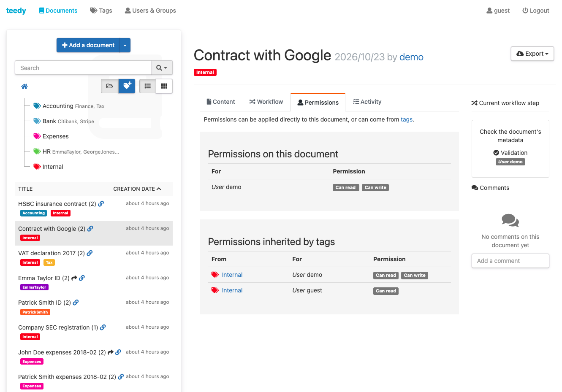Screen dimensions: 562x392
Task: Open the Content tab
Action: [220, 102]
